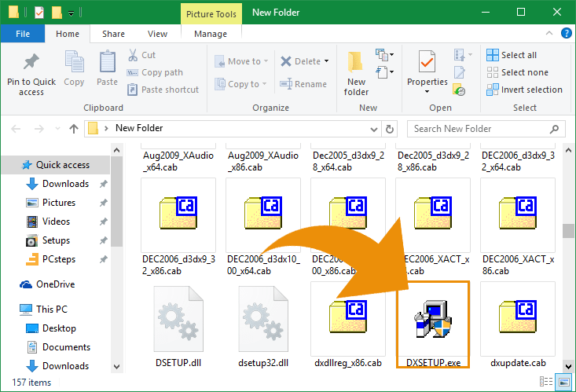Click the Delete button

point(300,61)
